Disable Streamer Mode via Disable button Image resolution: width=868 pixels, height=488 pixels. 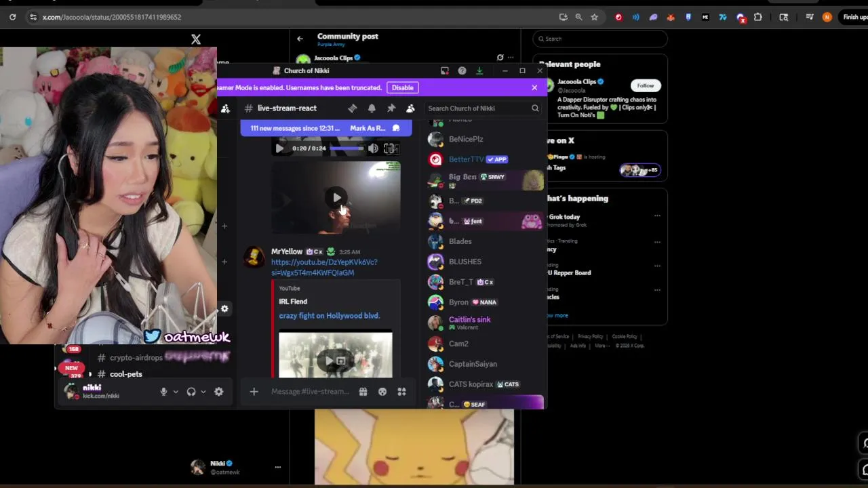(402, 87)
